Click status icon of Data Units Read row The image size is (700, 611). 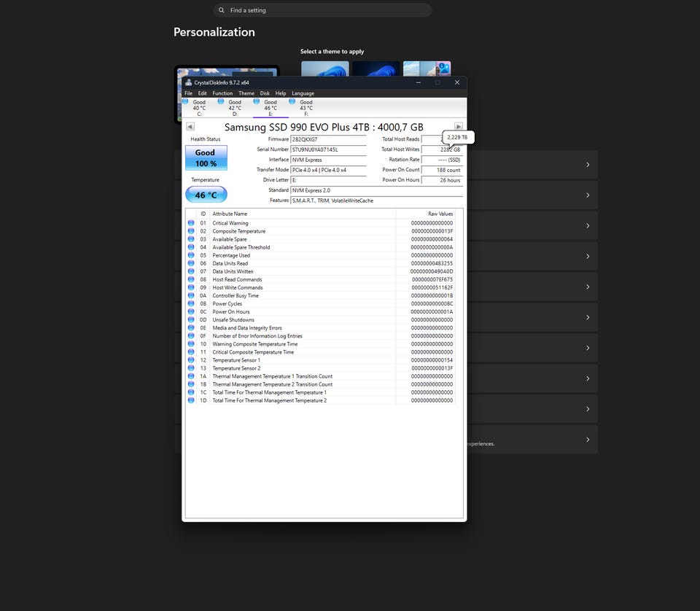191,263
